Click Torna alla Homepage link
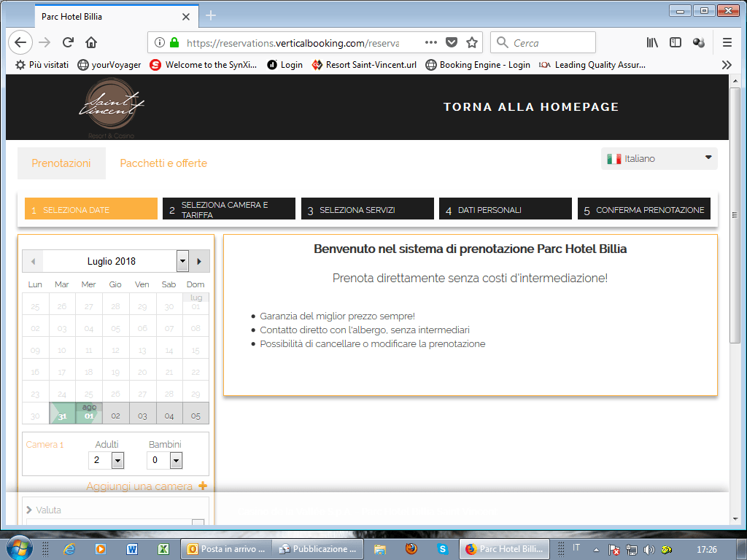 [531, 106]
